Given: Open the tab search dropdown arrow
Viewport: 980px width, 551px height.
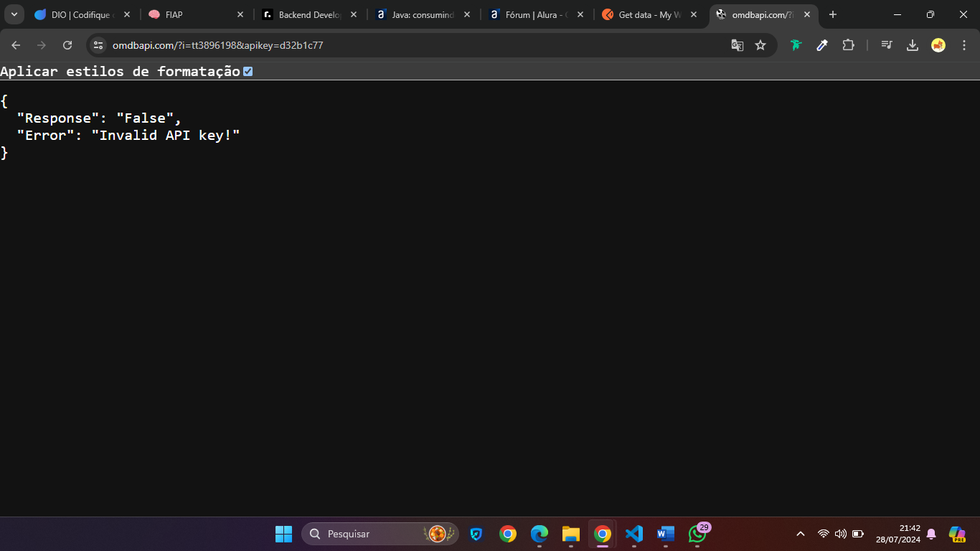Looking at the screenshot, I should click(x=14, y=14).
